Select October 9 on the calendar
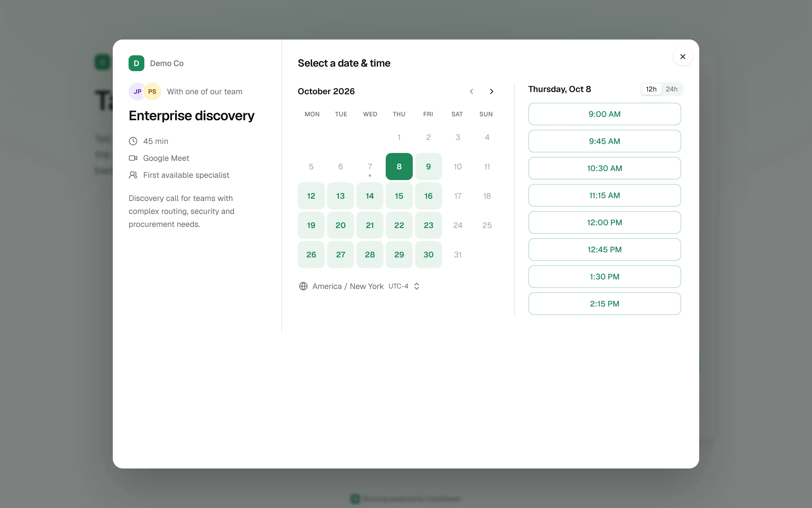Viewport: 812px width, 508px height. pyautogui.click(x=428, y=167)
